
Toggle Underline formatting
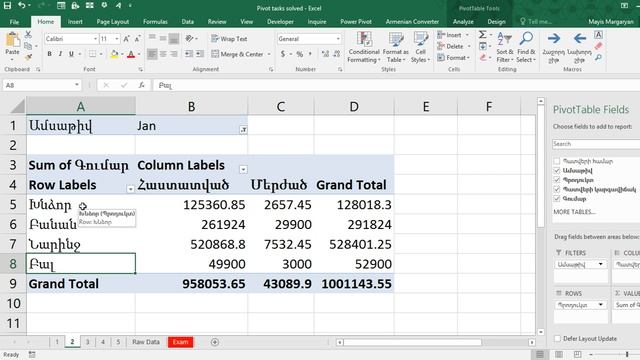(x=71, y=54)
